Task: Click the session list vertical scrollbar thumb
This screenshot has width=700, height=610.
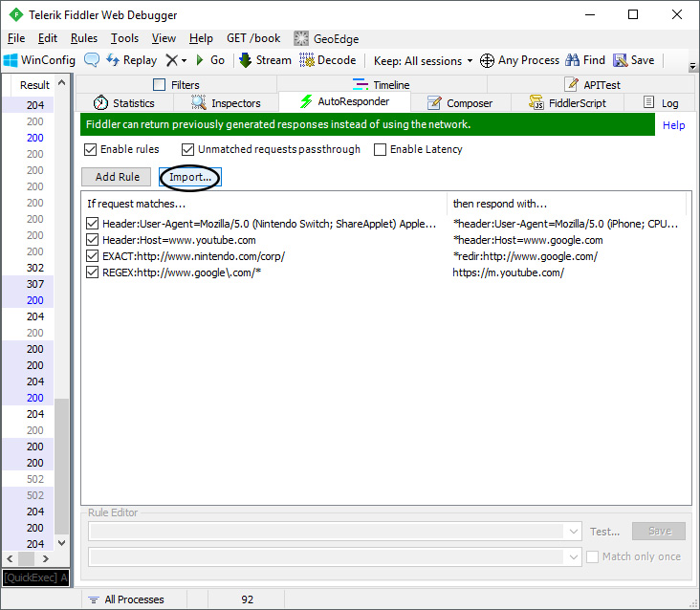Action: coord(61,467)
